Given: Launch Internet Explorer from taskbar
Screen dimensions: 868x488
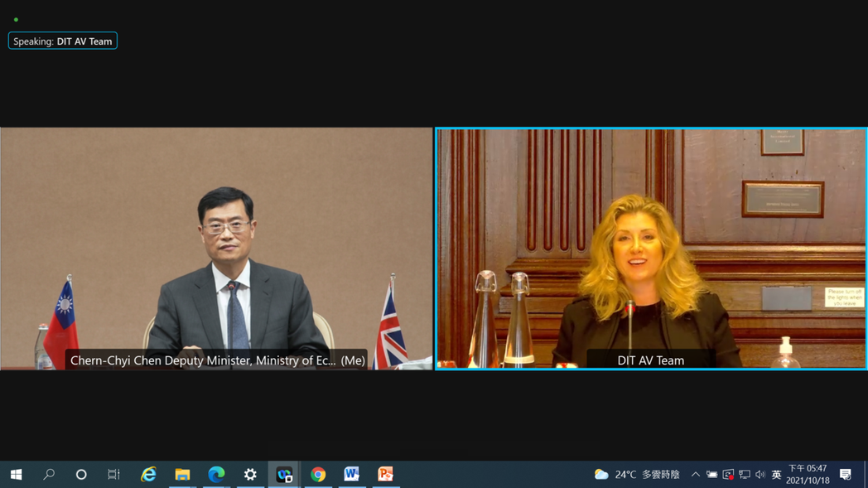Looking at the screenshot, I should coord(148,475).
